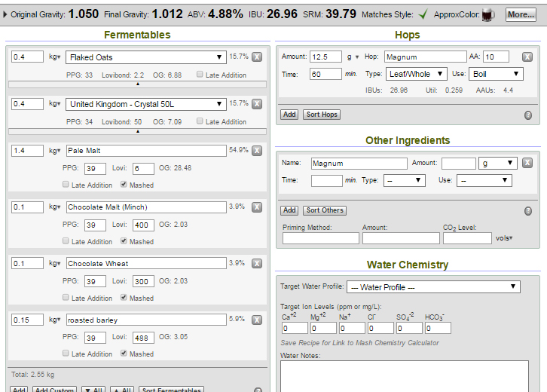The image size is (547, 392).
Task: Choose a Target Water Profile
Action: [x=432, y=286]
